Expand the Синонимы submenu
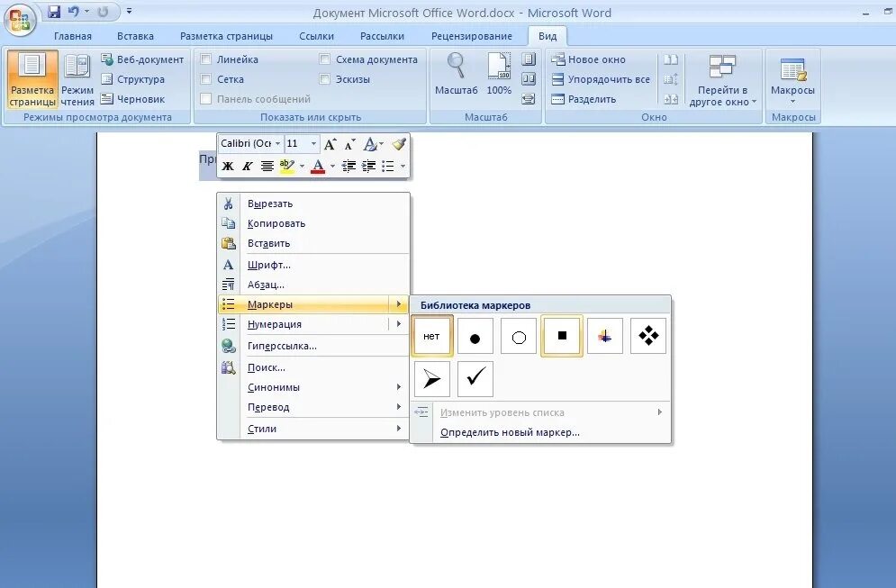896x588 pixels. pos(313,387)
